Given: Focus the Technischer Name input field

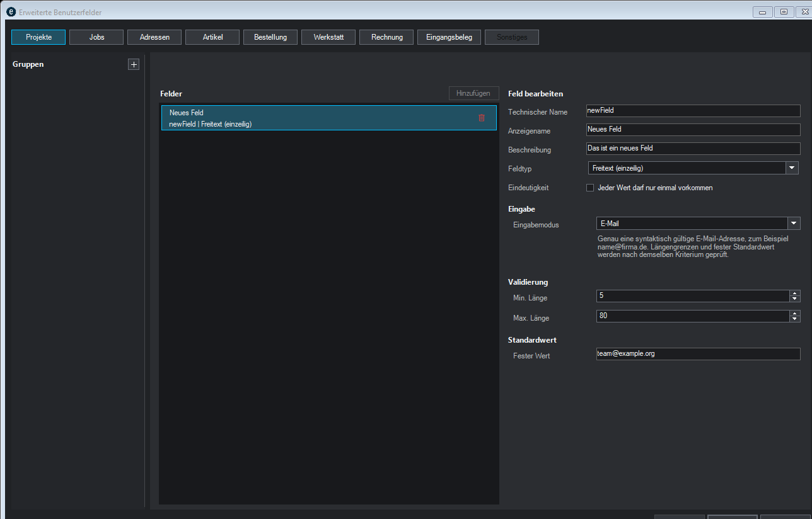Looking at the screenshot, I should [x=693, y=111].
